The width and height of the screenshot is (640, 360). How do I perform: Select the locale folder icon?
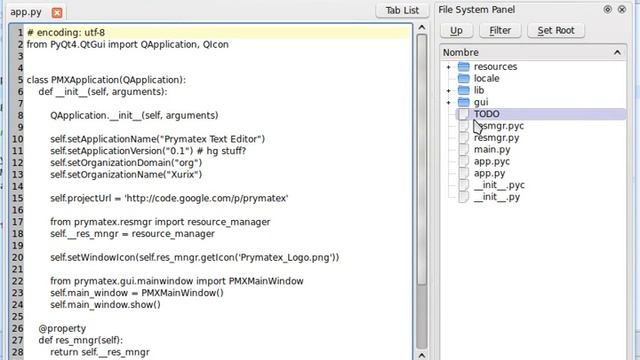point(464,78)
